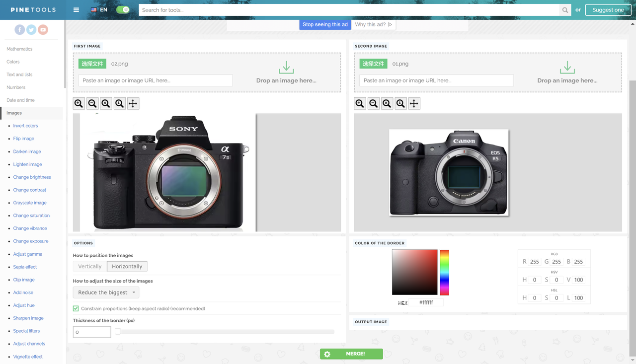This screenshot has height=364, width=636.
Task: Open Colors category in sidebar
Action: (x=13, y=62)
